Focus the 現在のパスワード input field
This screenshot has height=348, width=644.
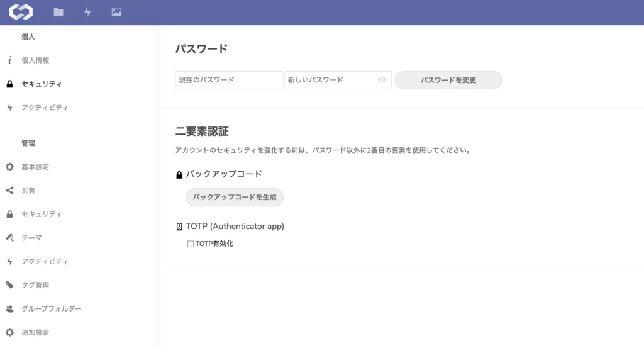coord(228,80)
